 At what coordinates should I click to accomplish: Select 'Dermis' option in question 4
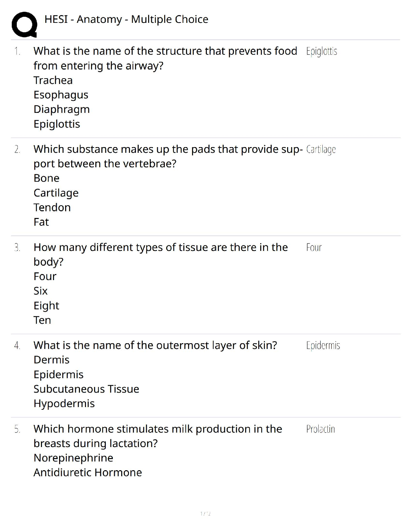[51, 360]
